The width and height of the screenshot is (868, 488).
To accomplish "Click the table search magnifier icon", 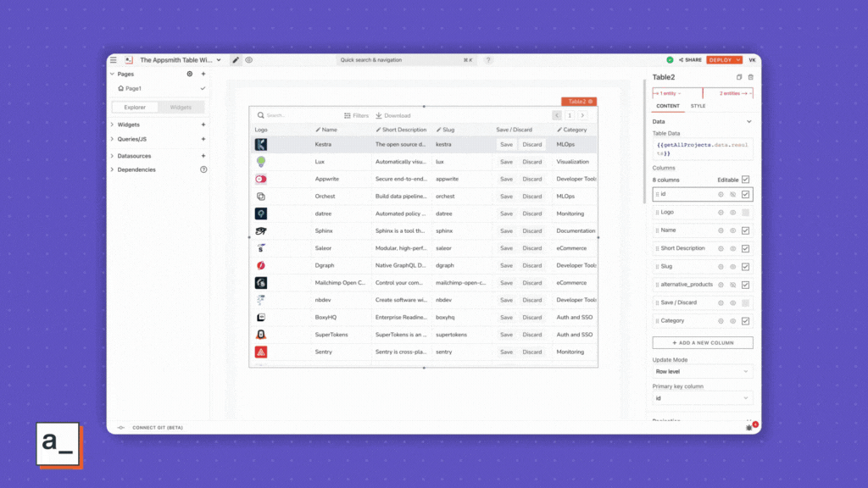I will click(x=261, y=115).
